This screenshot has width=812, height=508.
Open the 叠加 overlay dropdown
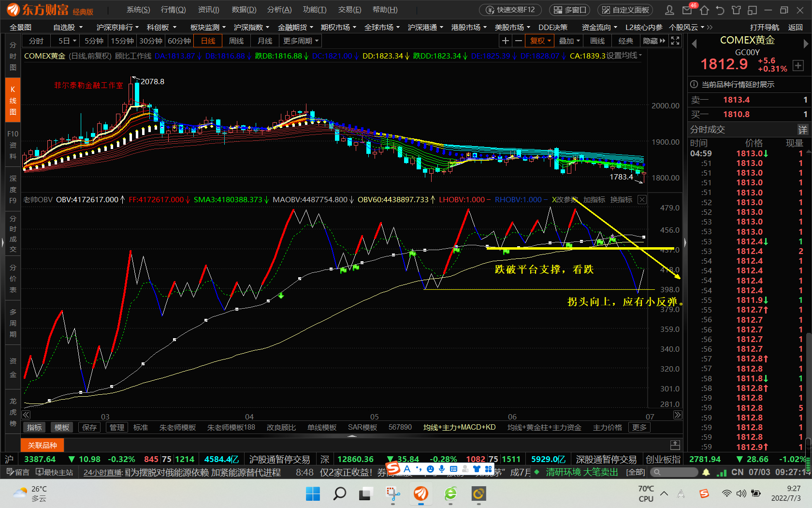click(x=569, y=41)
